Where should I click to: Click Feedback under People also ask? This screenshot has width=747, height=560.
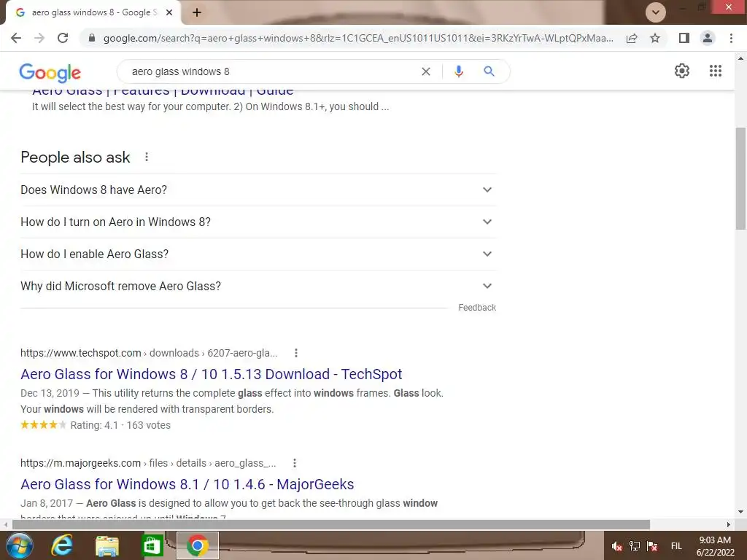(x=477, y=308)
